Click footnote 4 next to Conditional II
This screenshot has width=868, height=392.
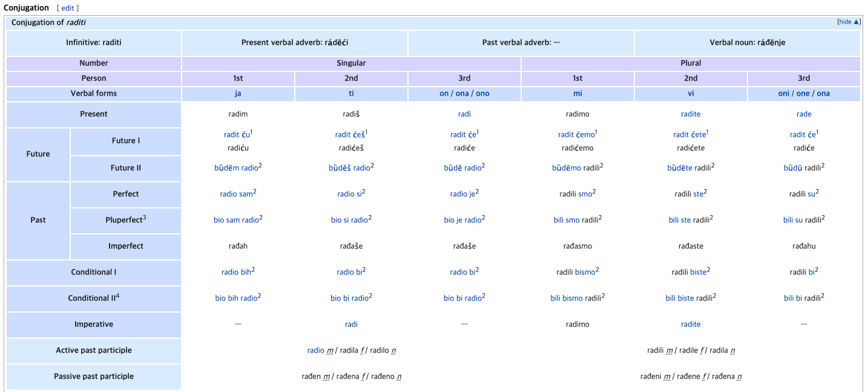(117, 296)
